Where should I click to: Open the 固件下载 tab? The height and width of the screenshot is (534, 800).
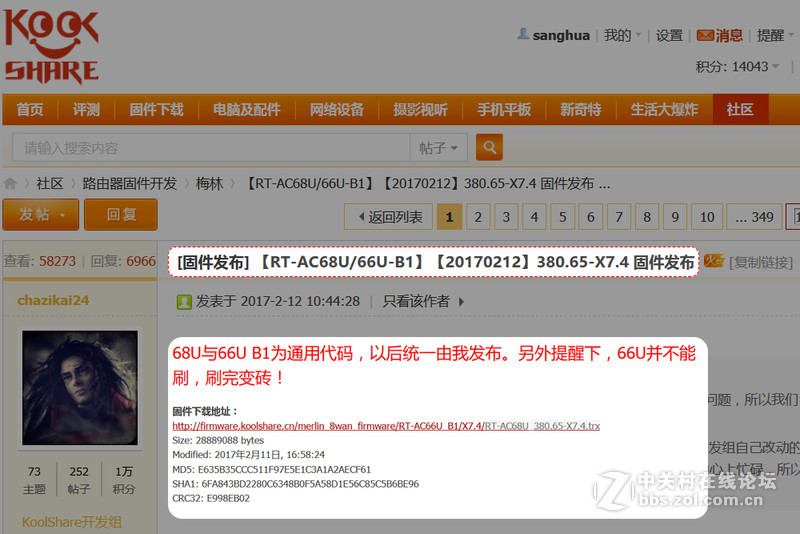click(156, 109)
